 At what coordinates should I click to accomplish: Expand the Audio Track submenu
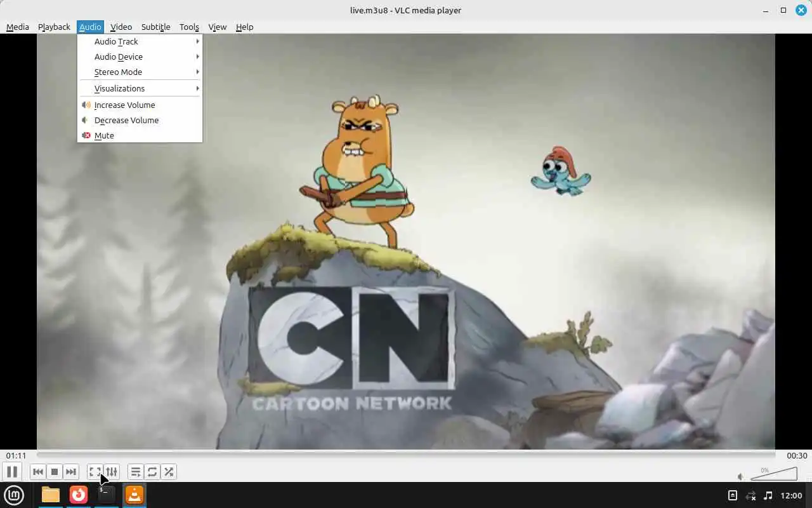point(140,41)
